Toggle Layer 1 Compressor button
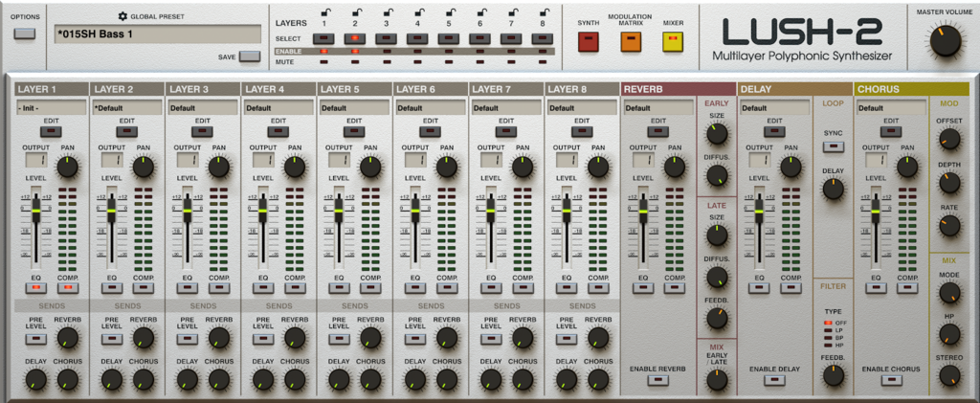 pyautogui.click(x=67, y=288)
